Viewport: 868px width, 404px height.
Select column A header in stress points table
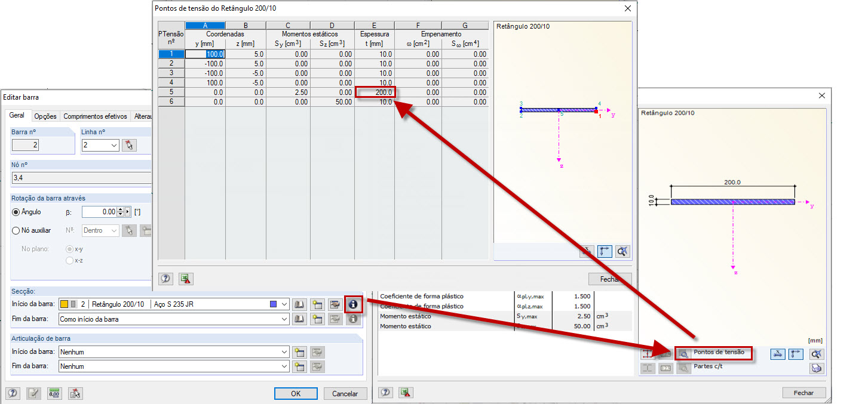205,26
